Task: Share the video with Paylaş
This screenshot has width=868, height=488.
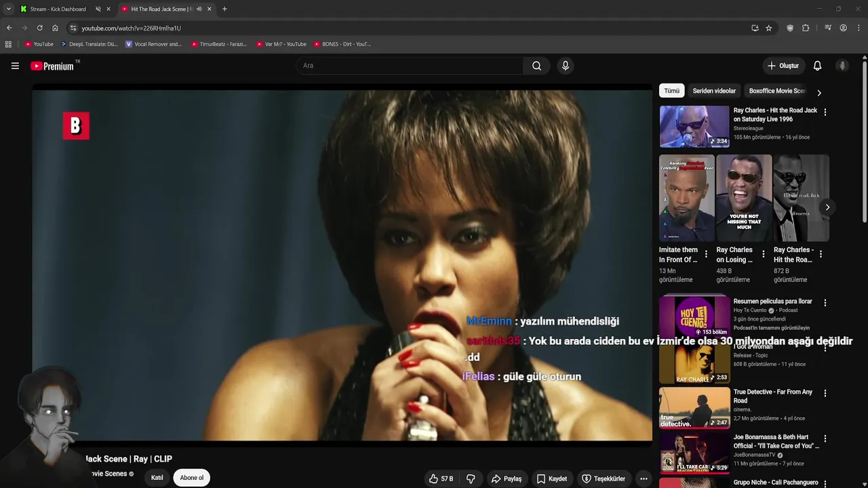Action: click(x=507, y=479)
